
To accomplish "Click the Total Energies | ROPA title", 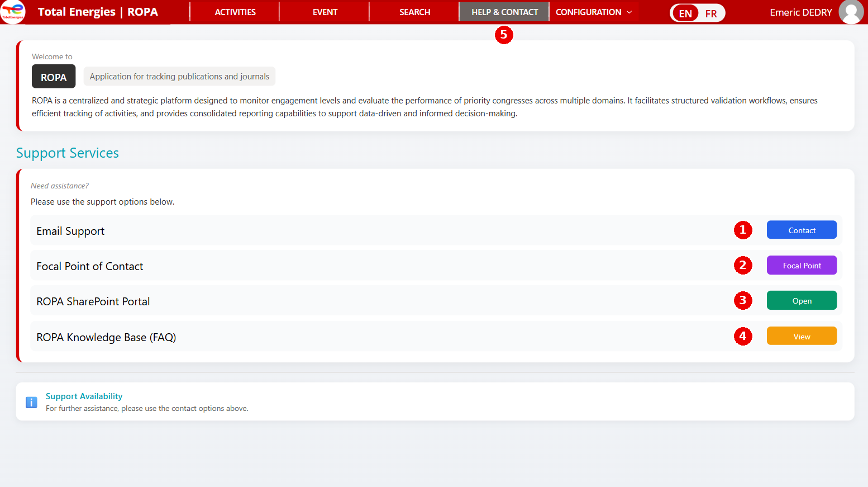I will pyautogui.click(x=98, y=12).
